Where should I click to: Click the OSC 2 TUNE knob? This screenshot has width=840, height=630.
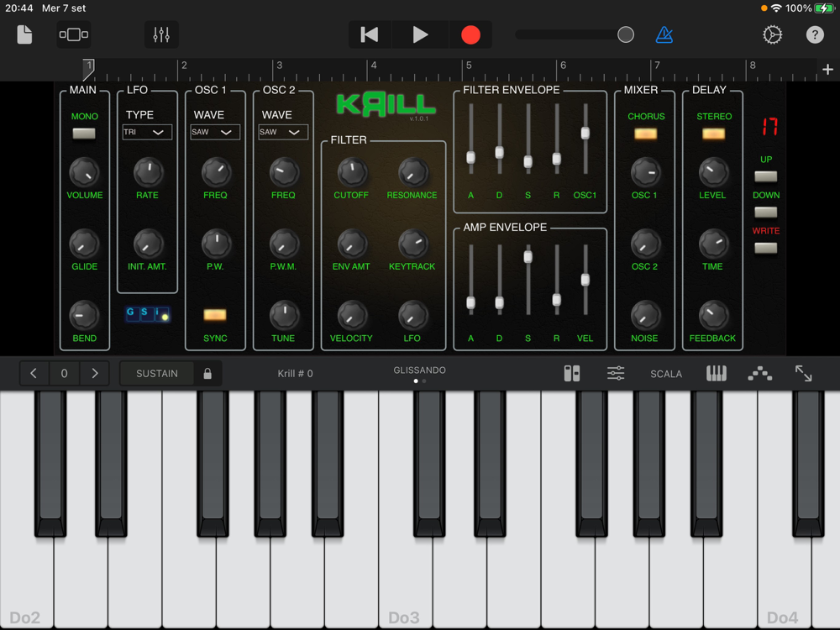pos(284,316)
